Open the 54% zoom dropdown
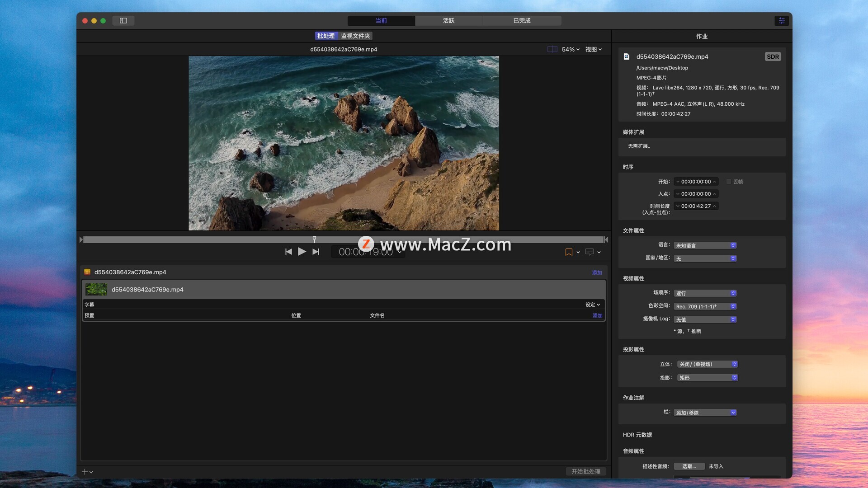Image resolution: width=868 pixels, height=488 pixels. (571, 49)
